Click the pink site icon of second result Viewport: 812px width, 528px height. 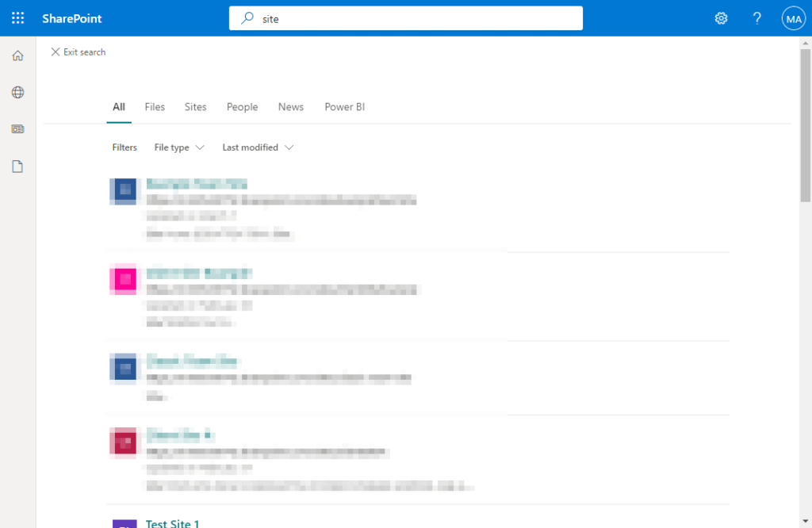pyautogui.click(x=123, y=280)
